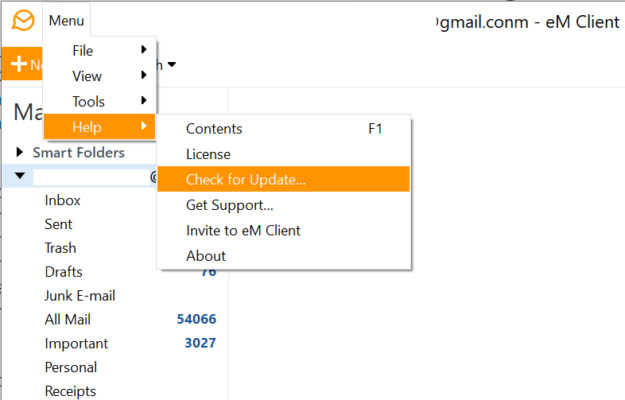Viewport: 625px width, 400px height.
Task: Open the toolbar dropdown arrow beside New
Action: point(172,65)
